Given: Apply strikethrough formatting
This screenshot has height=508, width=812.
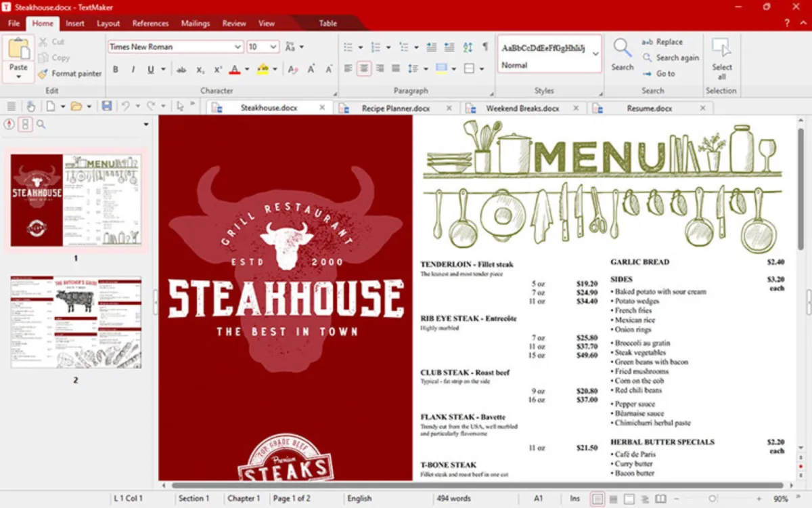Looking at the screenshot, I should point(181,69).
